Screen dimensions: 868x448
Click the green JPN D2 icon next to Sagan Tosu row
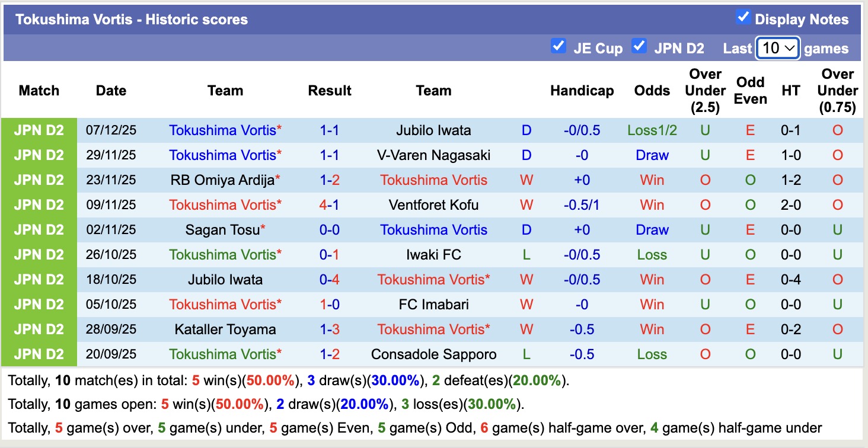(39, 229)
